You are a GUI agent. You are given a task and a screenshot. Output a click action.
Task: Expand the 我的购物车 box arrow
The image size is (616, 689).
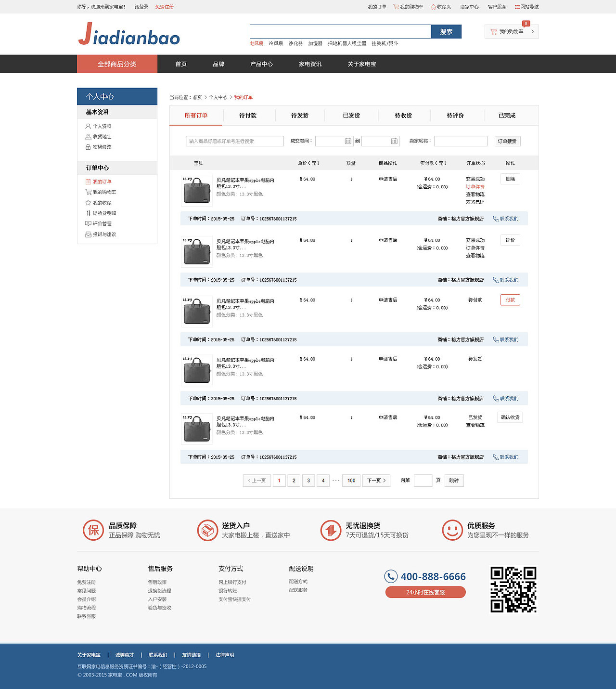point(532,31)
